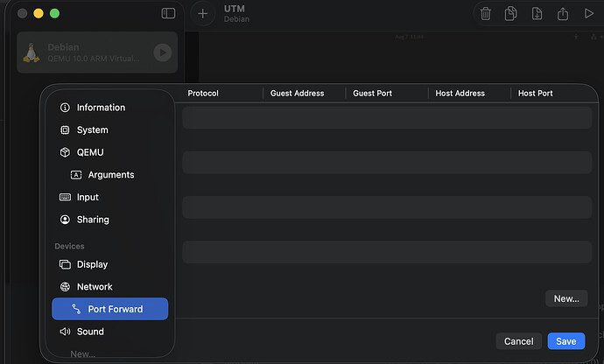The height and width of the screenshot is (364, 604).
Task: Click the plus button to create a VM
Action: click(x=202, y=14)
